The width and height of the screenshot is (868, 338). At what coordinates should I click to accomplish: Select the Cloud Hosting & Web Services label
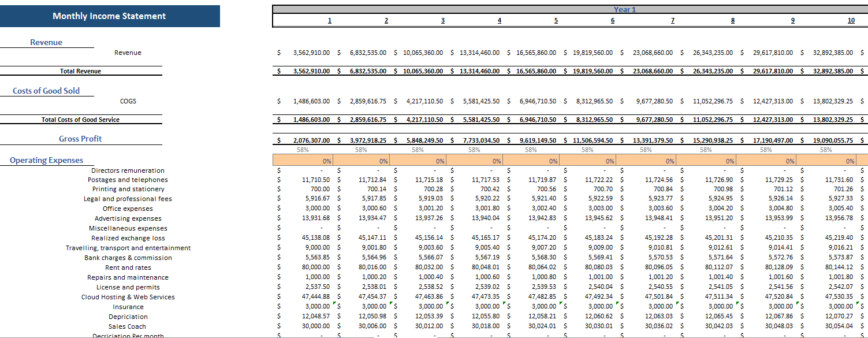[x=128, y=296]
